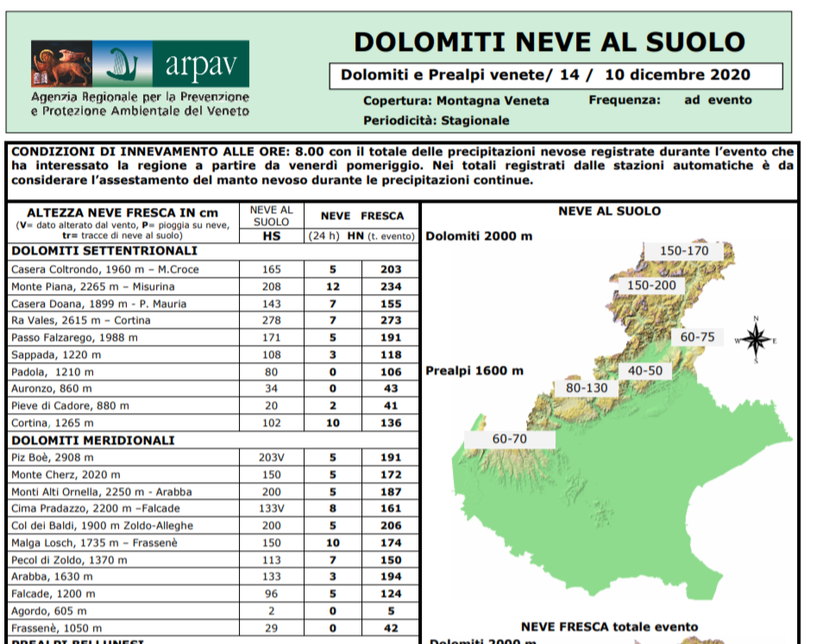Select the Dolomiti 2000 m label under NEVE AL SUOLO
Viewport: 816px width, 644px height.
click(x=479, y=236)
